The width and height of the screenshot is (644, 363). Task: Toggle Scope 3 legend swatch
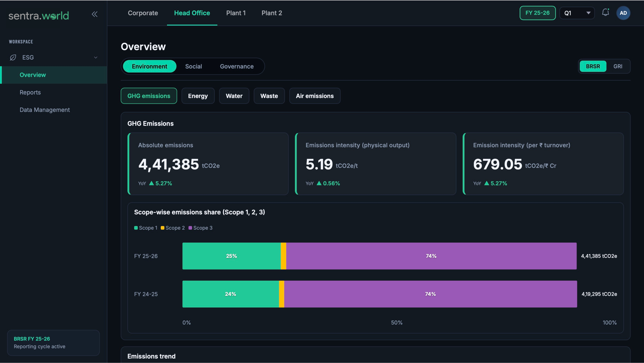tap(190, 228)
